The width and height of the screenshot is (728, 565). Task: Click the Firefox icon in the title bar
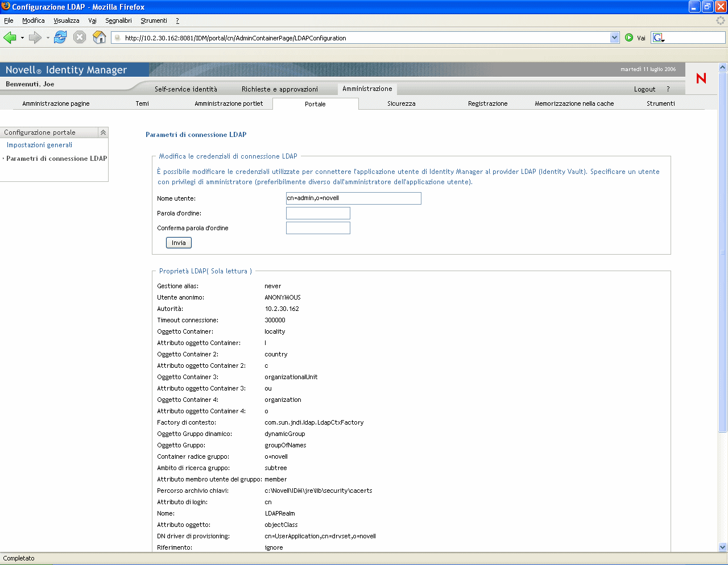point(6,7)
